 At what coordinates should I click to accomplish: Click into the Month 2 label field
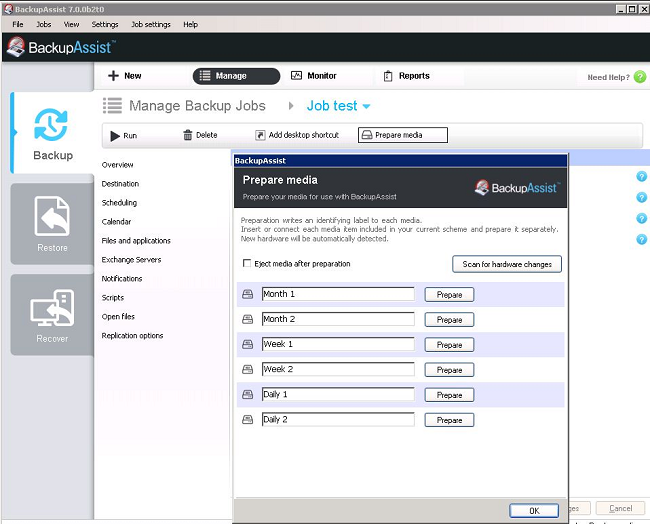pyautogui.click(x=338, y=319)
